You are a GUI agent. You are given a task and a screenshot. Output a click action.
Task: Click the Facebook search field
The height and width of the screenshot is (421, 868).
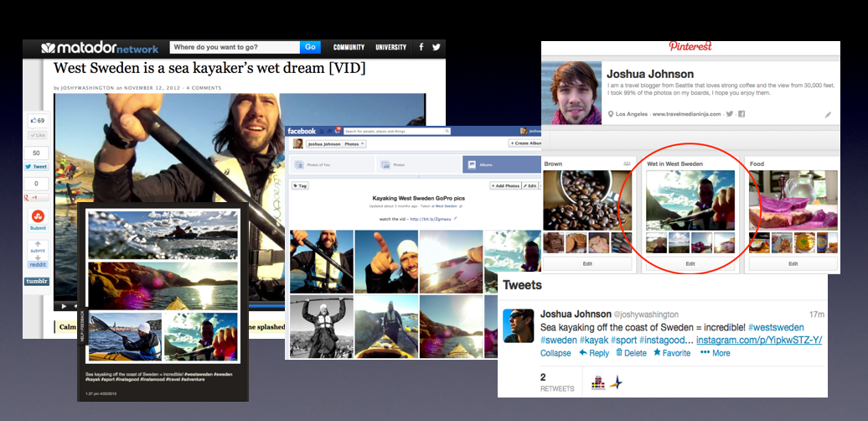point(397,132)
